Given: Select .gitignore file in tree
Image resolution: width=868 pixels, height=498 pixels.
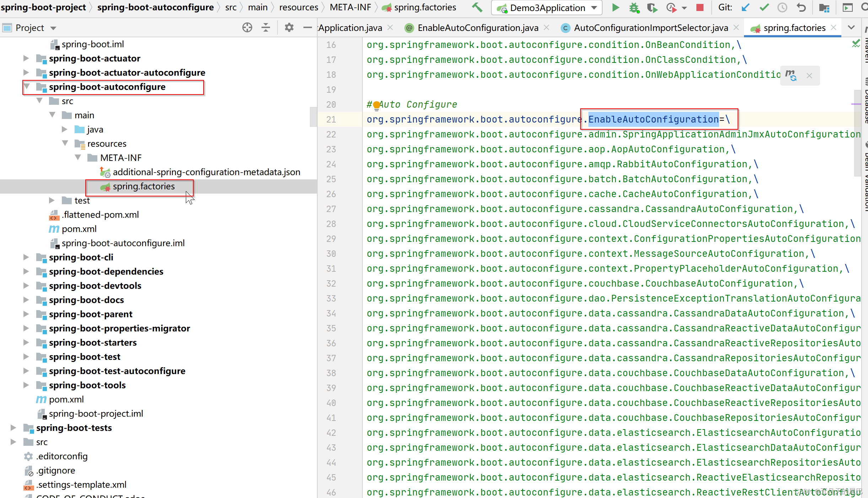Looking at the screenshot, I should pos(56,471).
